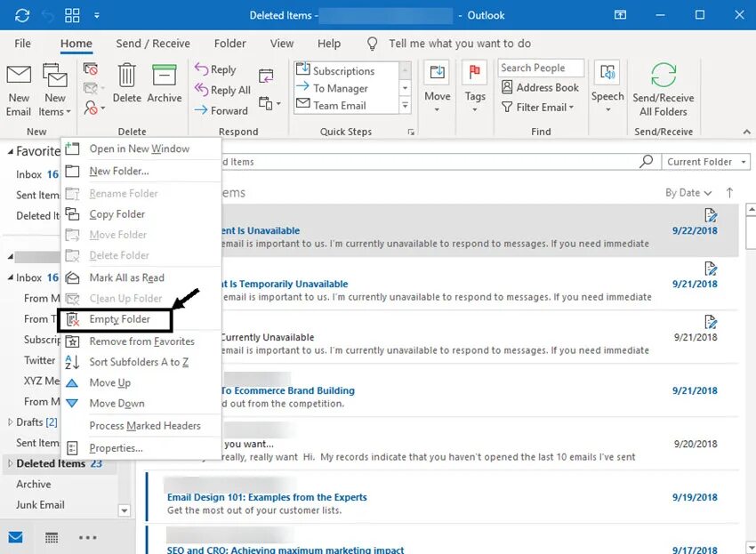This screenshot has width=756, height=554.
Task: Open more navigation options ellipsis
Action: tap(88, 537)
